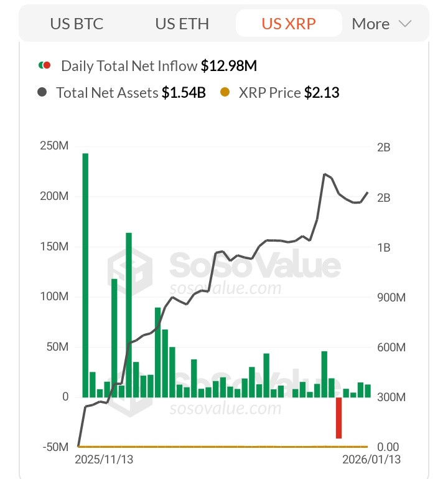The height and width of the screenshot is (479, 448).
Task: Select the tallest green bar near 250M
Action: tap(85, 275)
